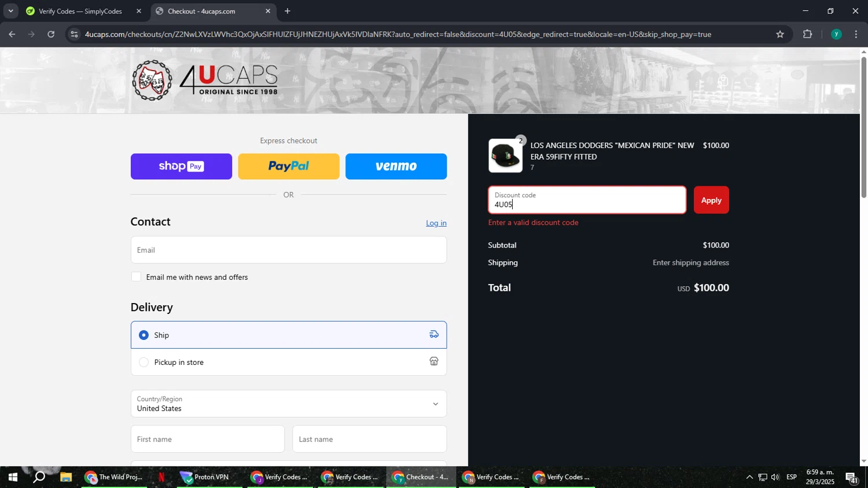Open the browser Extensions menu

point(808,34)
